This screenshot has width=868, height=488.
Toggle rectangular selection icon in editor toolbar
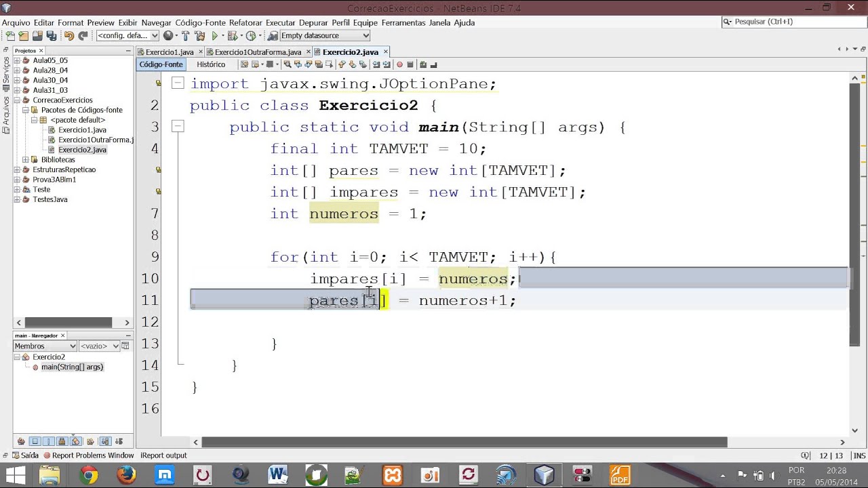(x=330, y=64)
